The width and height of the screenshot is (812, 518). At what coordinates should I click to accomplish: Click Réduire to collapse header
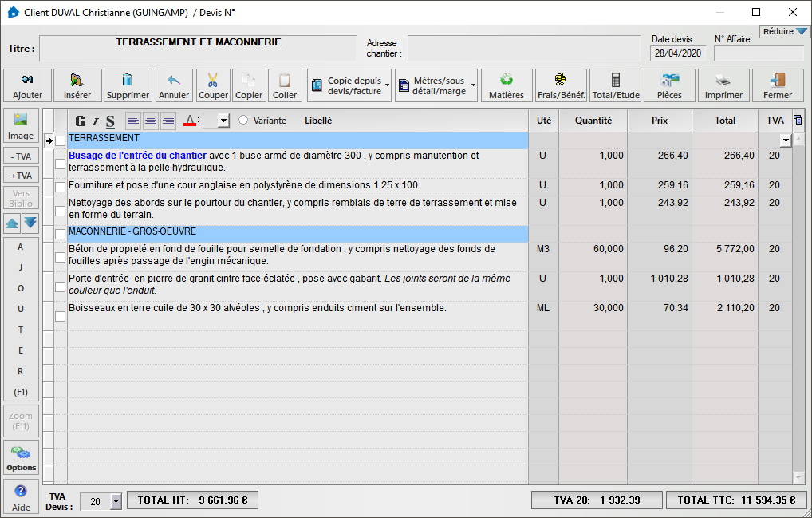click(x=784, y=31)
